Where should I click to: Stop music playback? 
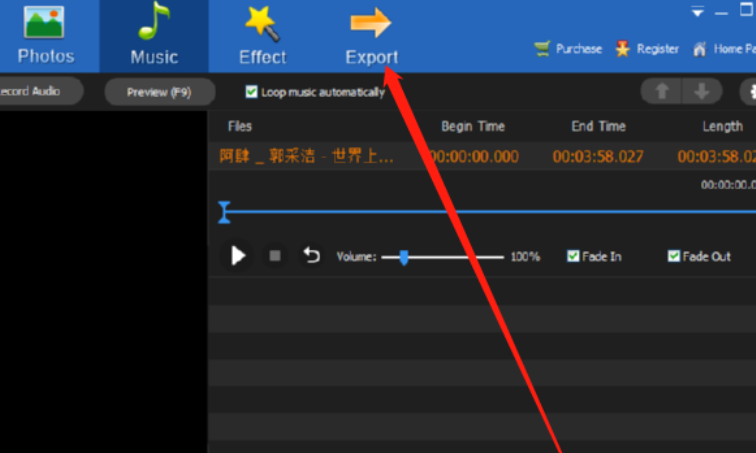coord(275,255)
